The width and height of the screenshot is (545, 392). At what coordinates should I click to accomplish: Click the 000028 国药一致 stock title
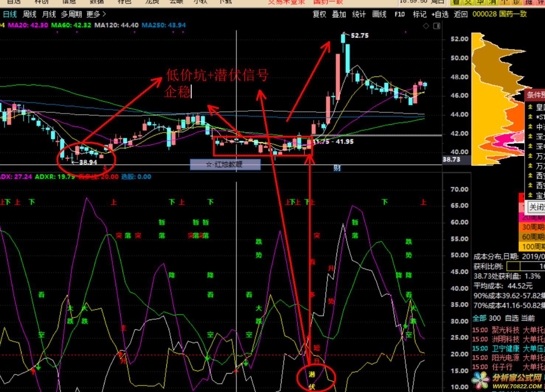[500, 14]
